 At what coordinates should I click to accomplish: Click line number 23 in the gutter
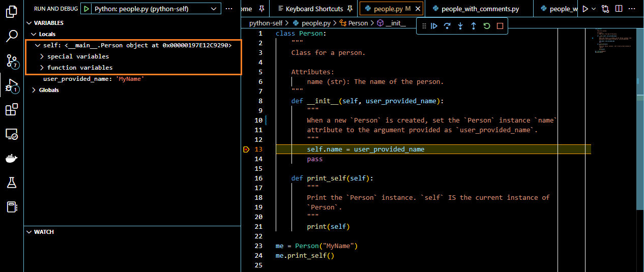point(259,246)
